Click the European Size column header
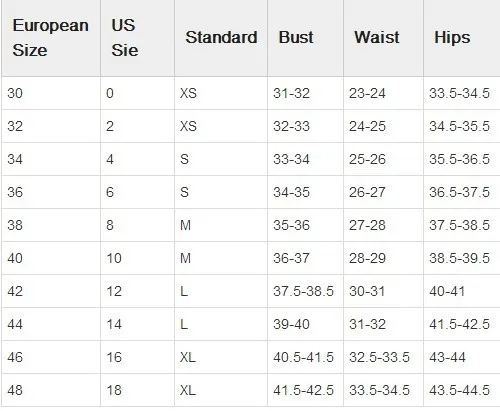Screen dimensions: 500x411 tap(51, 38)
